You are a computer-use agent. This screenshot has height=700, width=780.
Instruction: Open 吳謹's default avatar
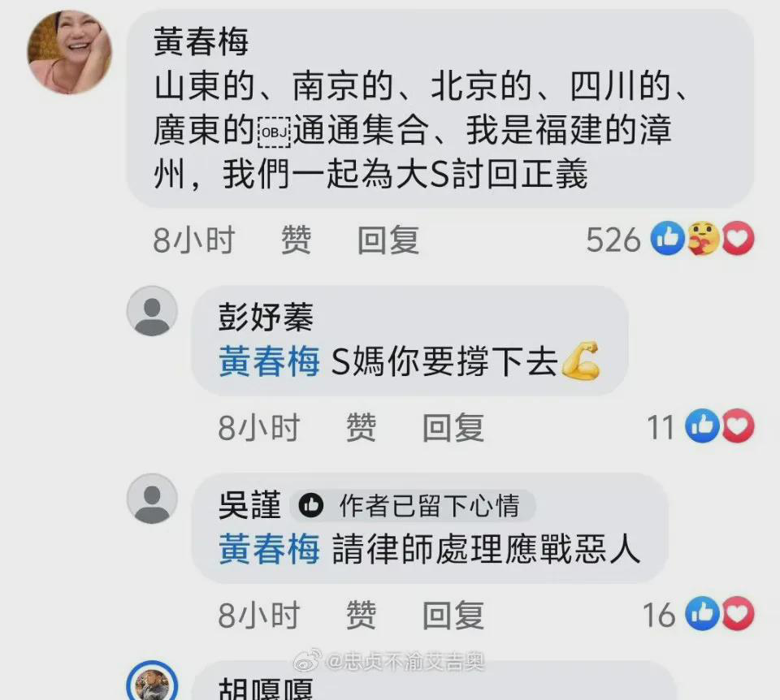(152, 499)
